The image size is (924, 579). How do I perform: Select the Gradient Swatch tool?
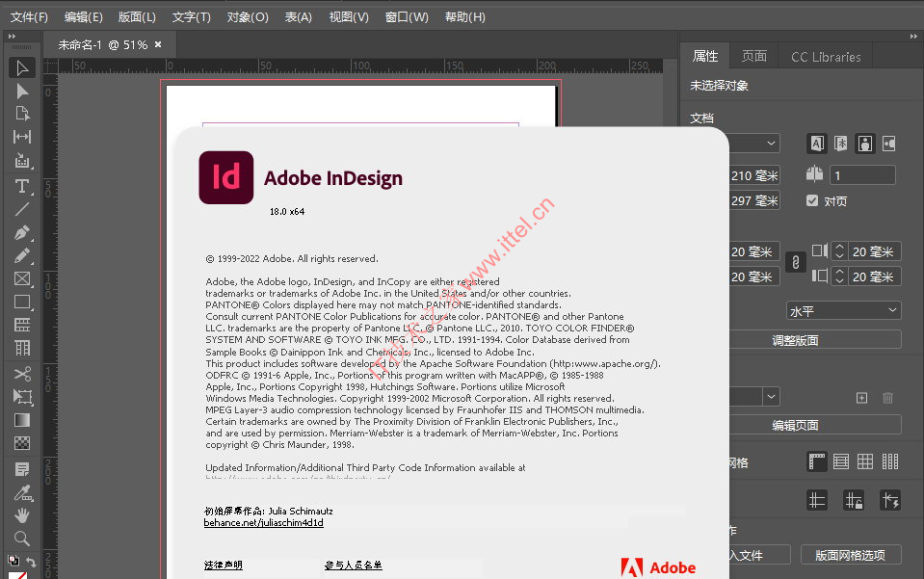22,420
